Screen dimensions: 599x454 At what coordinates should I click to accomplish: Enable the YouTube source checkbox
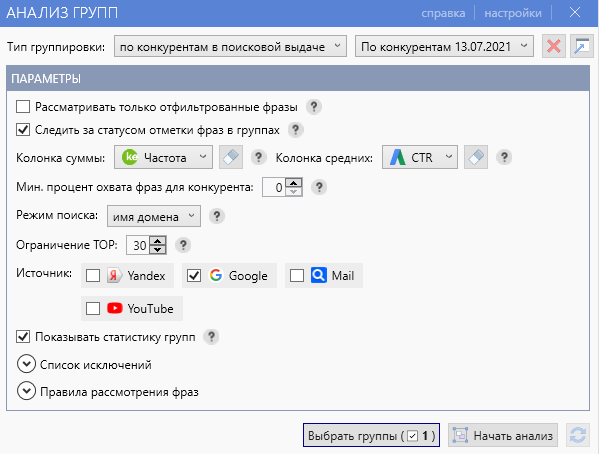point(93,308)
